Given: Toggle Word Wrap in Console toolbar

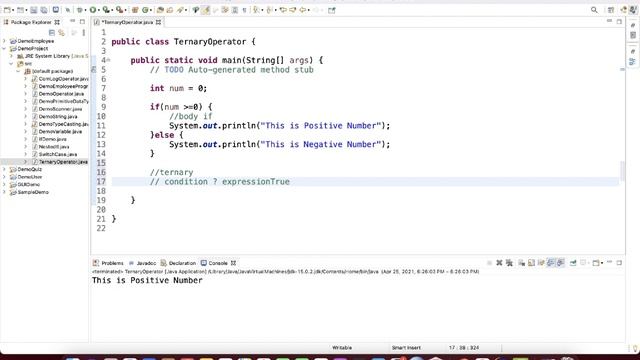Looking at the screenshot, I should (541, 263).
